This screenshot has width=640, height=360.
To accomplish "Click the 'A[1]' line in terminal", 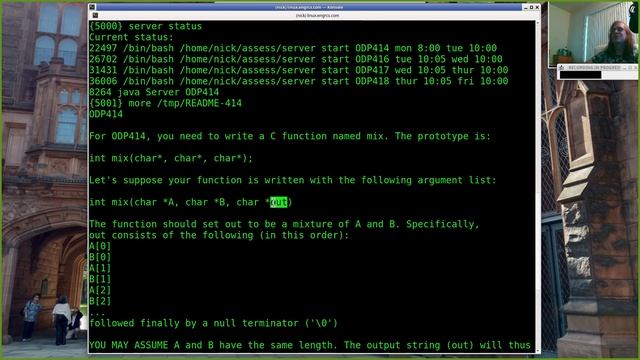I will point(100,268).
